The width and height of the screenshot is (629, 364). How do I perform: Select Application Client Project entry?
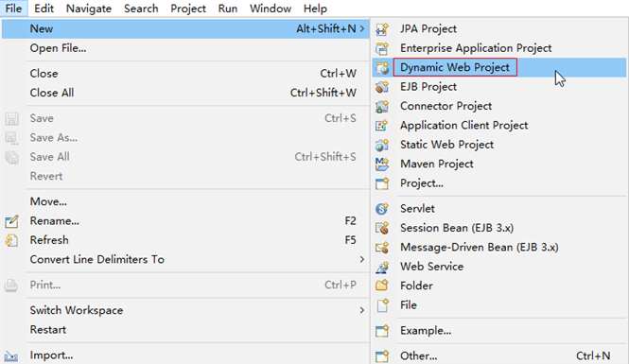tap(499, 125)
